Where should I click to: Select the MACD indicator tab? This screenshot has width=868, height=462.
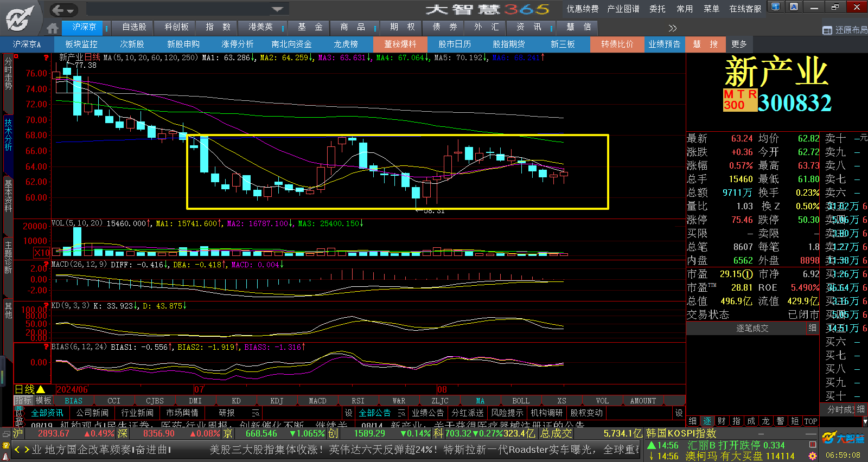tap(317, 401)
